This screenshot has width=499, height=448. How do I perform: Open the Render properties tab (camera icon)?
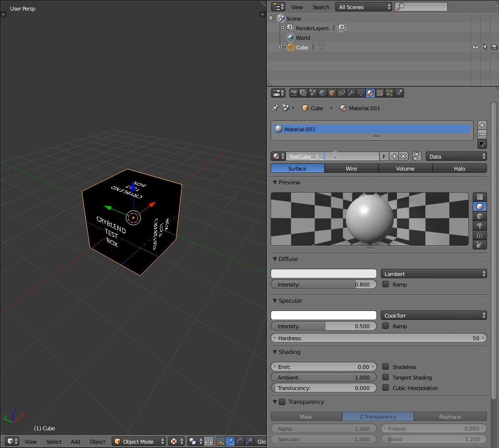[x=294, y=93]
